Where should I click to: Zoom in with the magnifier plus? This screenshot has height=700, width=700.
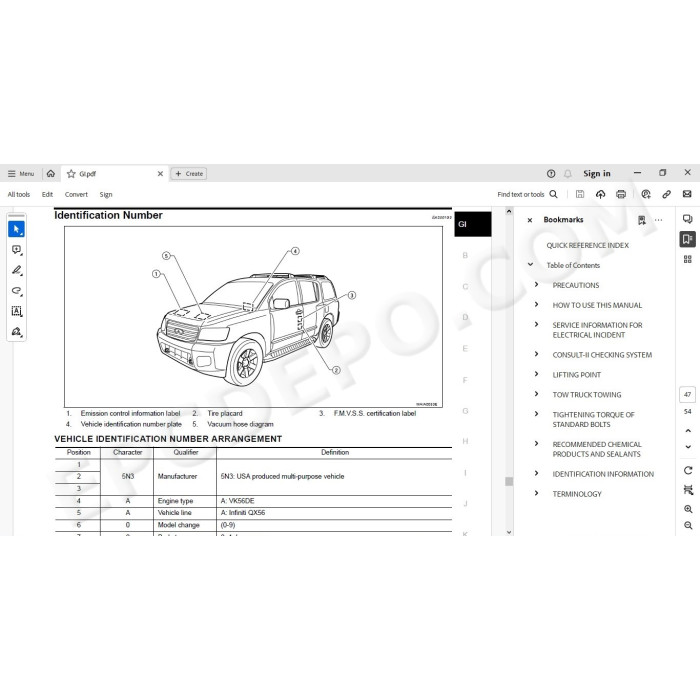pyautogui.click(x=688, y=509)
